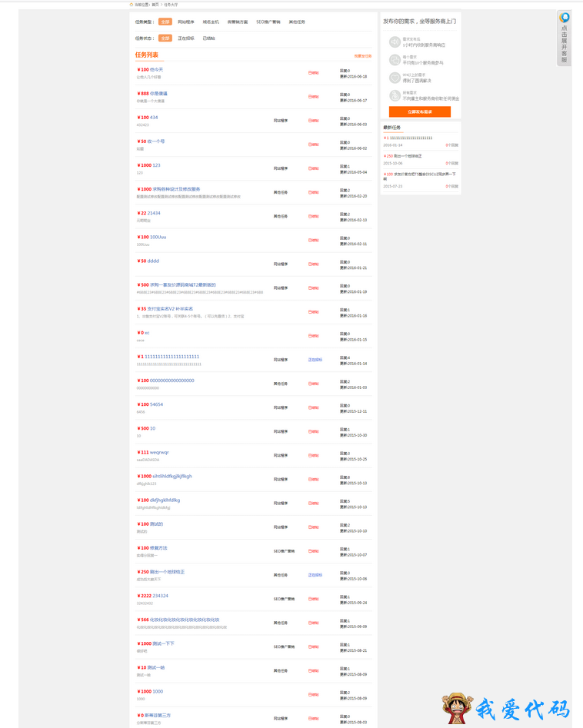Open the ¥2222 234324 task listing
The width and height of the screenshot is (583, 728).
point(152,596)
